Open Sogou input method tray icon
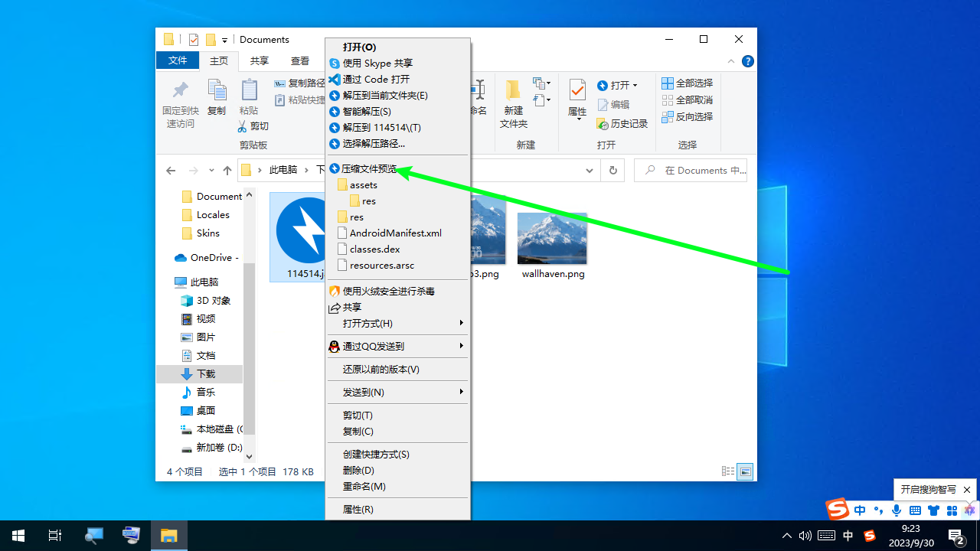The image size is (980, 551). tap(869, 536)
